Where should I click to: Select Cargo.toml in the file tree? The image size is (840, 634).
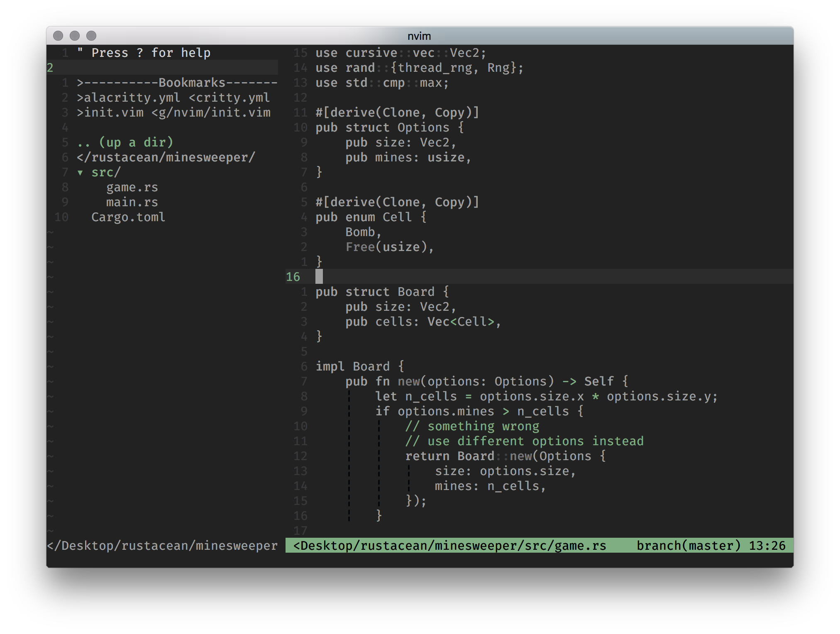(x=128, y=217)
